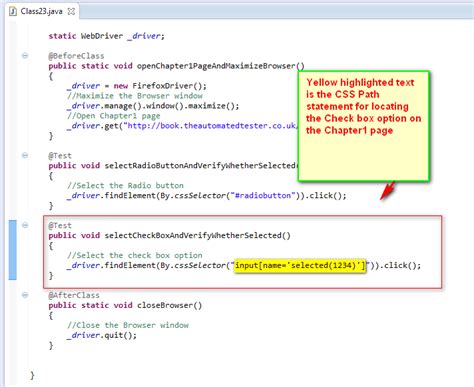Click the '//Open Chapter1 page' comment
Screen dimensions: 474x387
click(x=114, y=116)
